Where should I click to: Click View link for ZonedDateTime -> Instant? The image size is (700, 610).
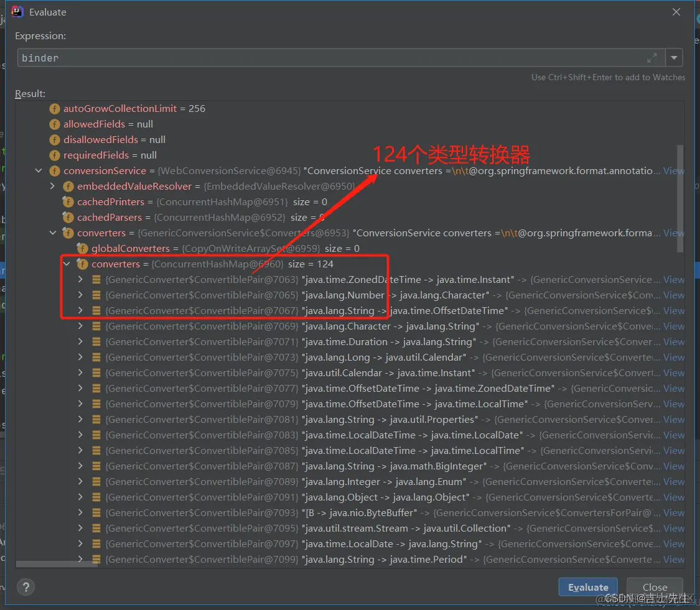[x=673, y=279]
